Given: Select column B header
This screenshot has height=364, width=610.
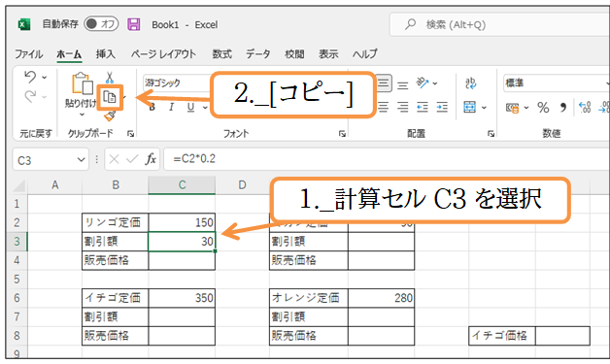Looking at the screenshot, I should coord(116,185).
